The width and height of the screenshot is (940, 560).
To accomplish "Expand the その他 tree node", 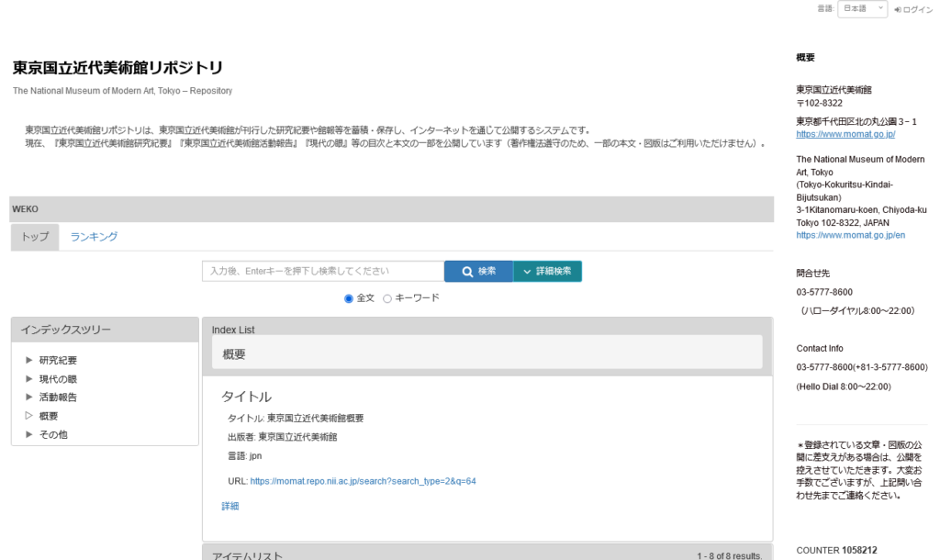I will (x=28, y=434).
